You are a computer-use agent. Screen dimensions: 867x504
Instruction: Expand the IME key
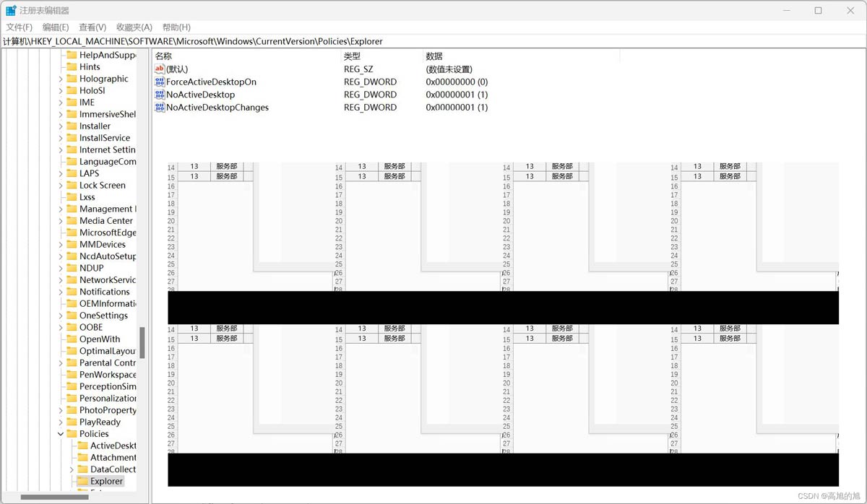coord(61,103)
